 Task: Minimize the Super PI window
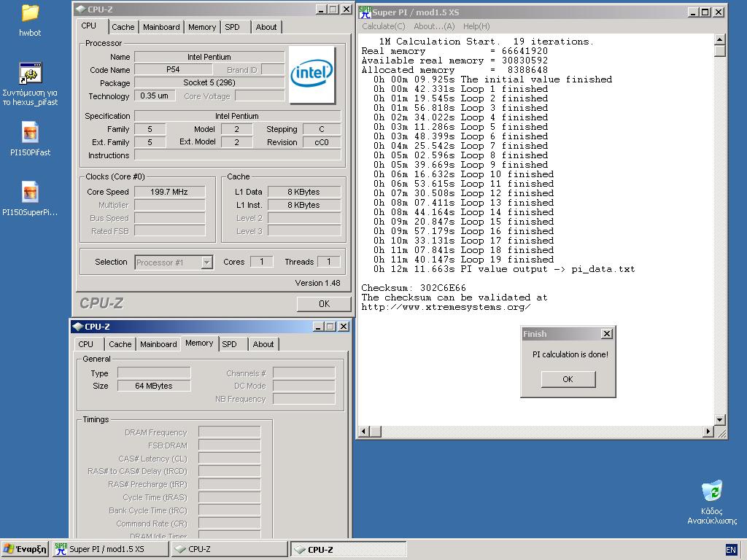click(x=694, y=12)
